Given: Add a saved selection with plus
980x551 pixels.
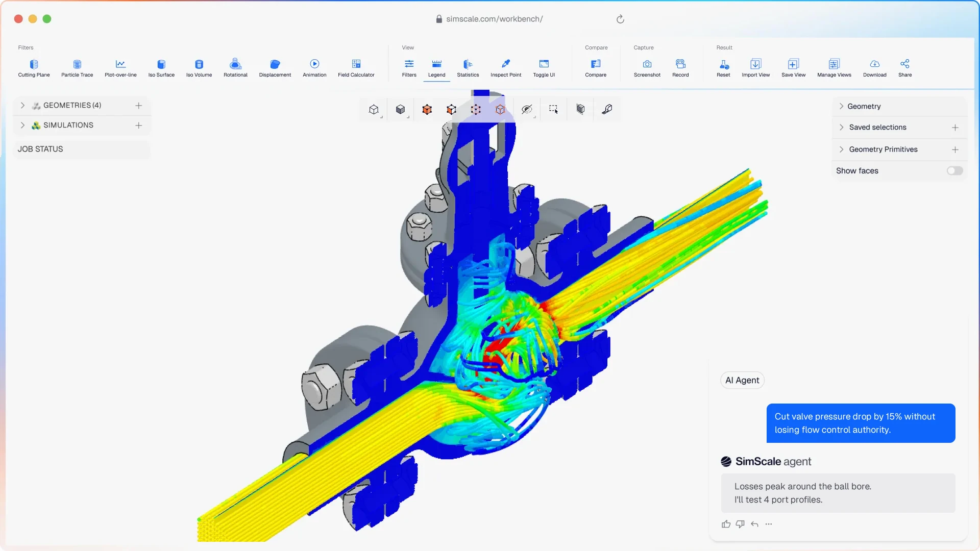Looking at the screenshot, I should (955, 128).
